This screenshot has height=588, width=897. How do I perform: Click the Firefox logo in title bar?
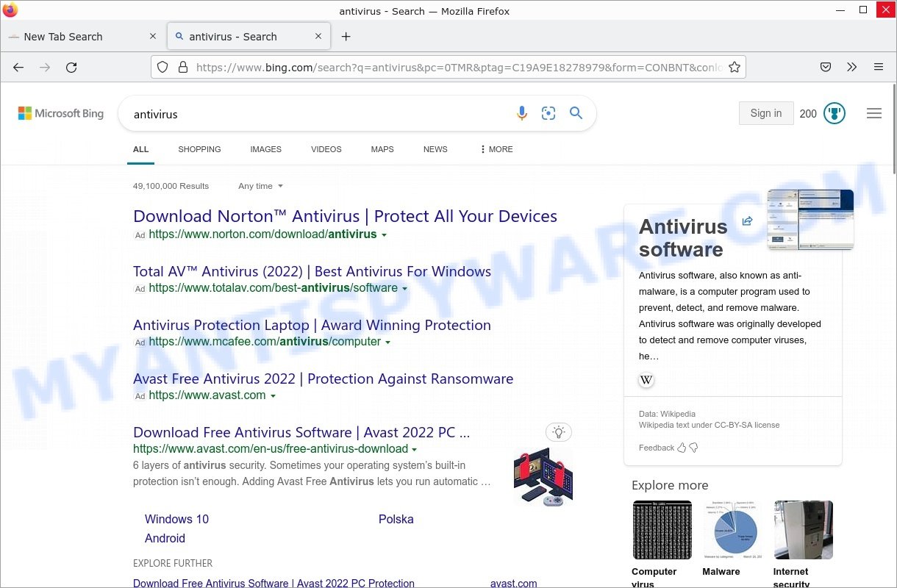coord(10,10)
